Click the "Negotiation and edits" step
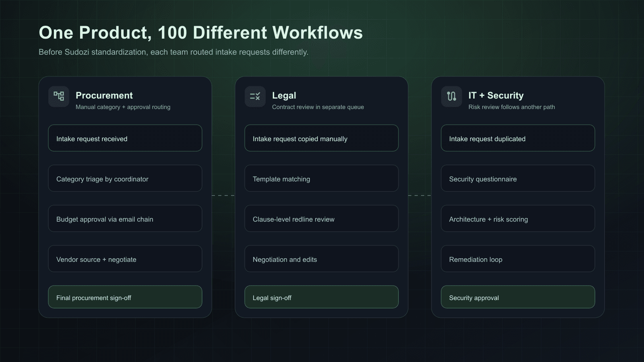 [322, 259]
